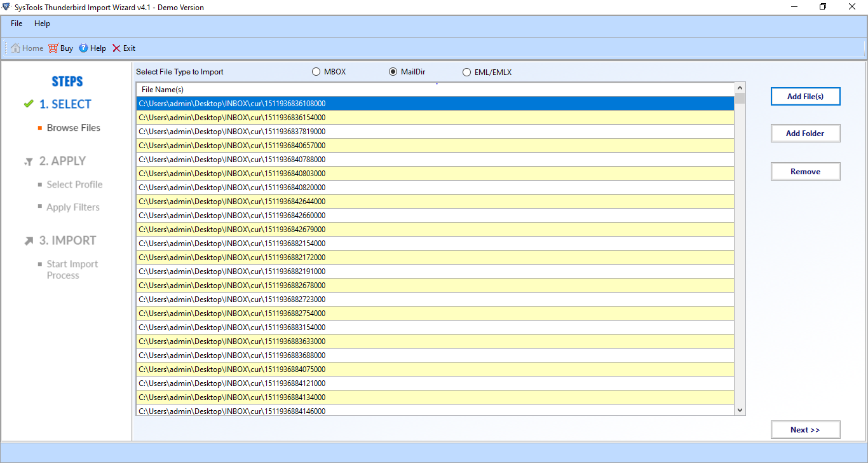Image resolution: width=868 pixels, height=463 pixels.
Task: Select the EML/EMLX radio button
Action: 466,73
